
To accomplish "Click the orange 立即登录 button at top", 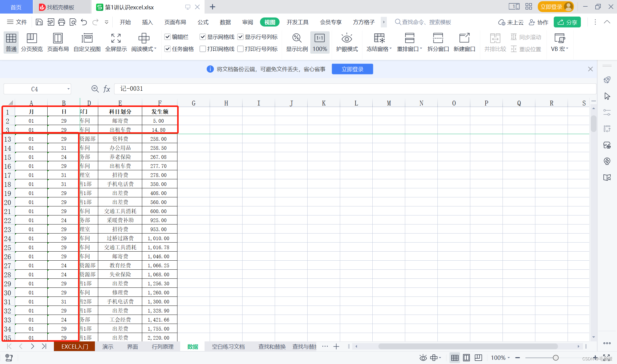I will point(556,7).
